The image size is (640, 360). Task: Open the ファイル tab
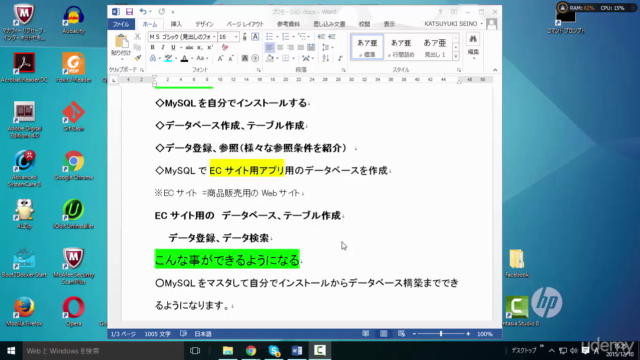(x=121, y=24)
